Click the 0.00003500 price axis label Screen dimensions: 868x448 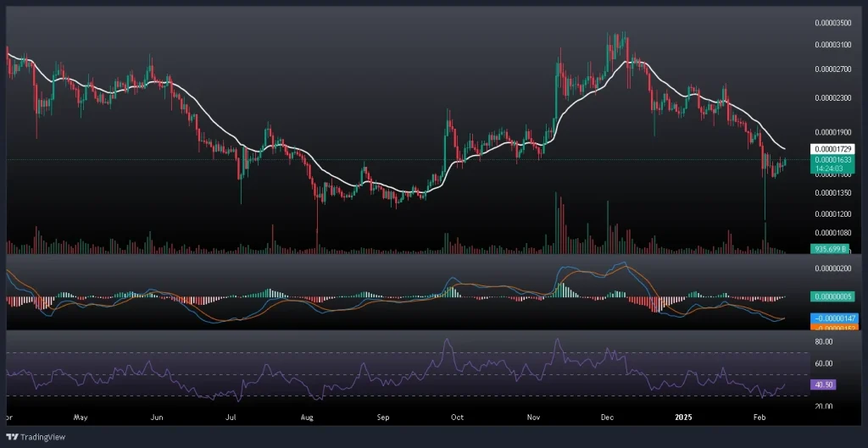tap(833, 24)
